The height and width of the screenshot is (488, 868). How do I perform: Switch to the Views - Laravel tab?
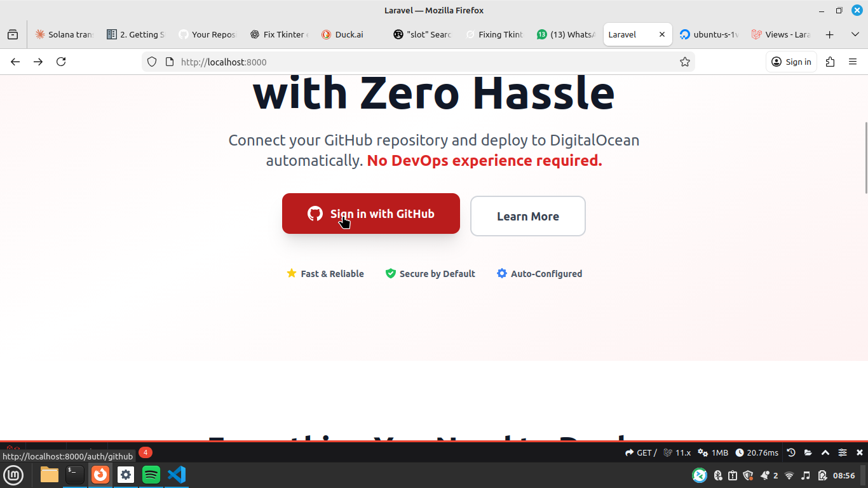(x=781, y=34)
